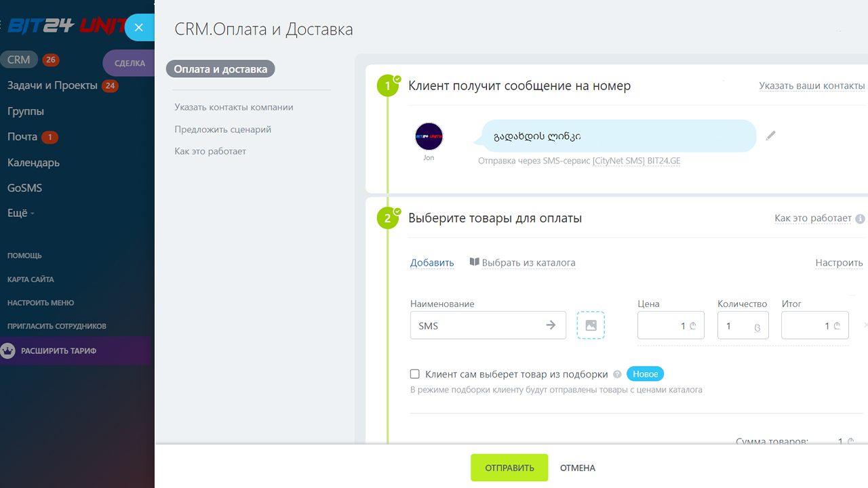Click the В режиме подборки hint text

point(556,390)
